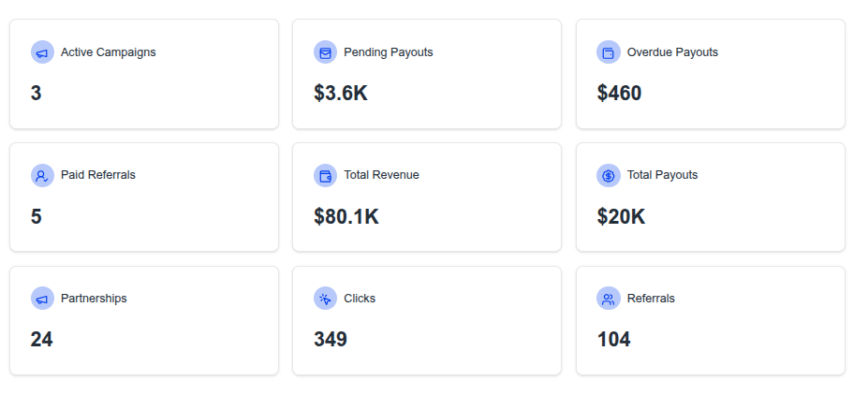Click the $460 overdue payouts value
Viewport: 868px width, 395px height.
click(619, 93)
